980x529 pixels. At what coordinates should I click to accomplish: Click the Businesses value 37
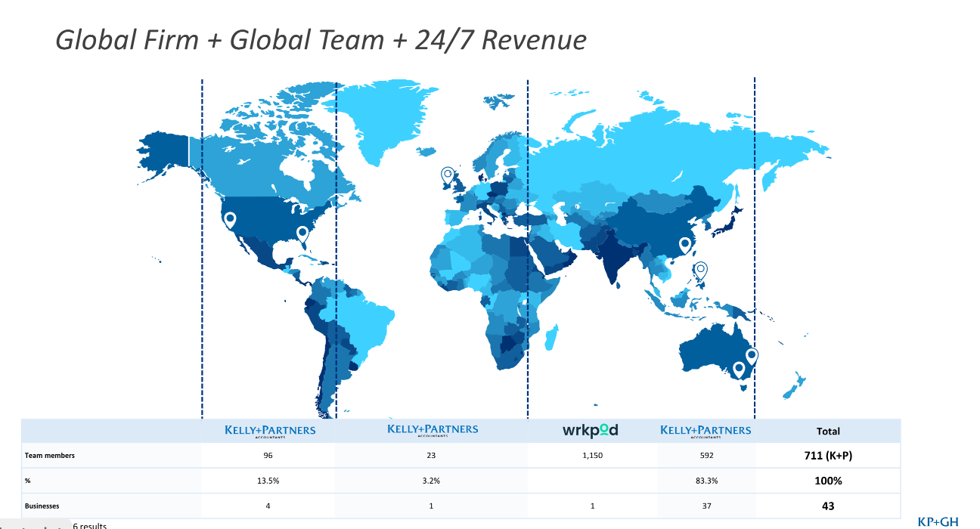[706, 506]
